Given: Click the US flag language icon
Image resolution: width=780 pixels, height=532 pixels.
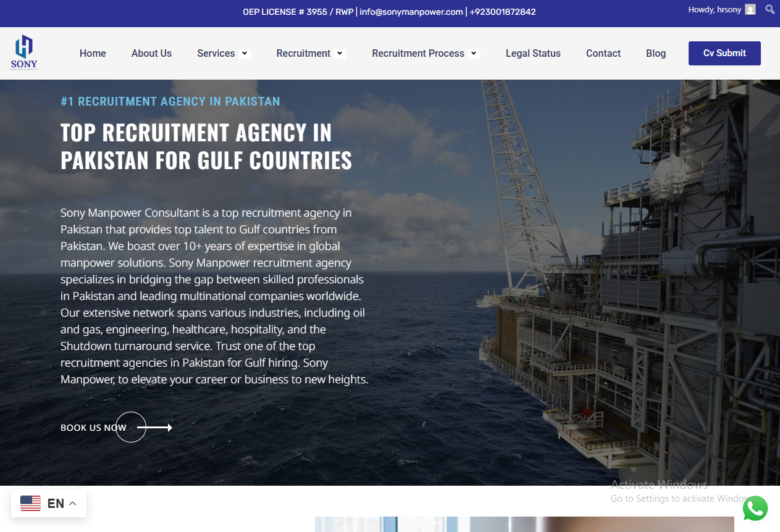Looking at the screenshot, I should pos(30,504).
